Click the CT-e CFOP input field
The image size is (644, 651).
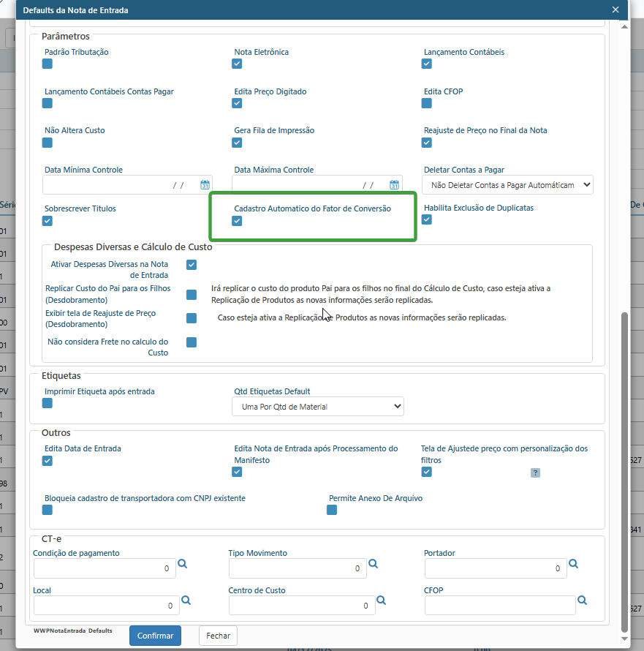[499, 605]
